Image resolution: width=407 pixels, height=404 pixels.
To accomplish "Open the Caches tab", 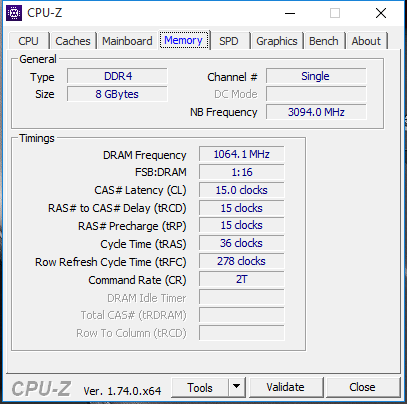I will coord(73,41).
